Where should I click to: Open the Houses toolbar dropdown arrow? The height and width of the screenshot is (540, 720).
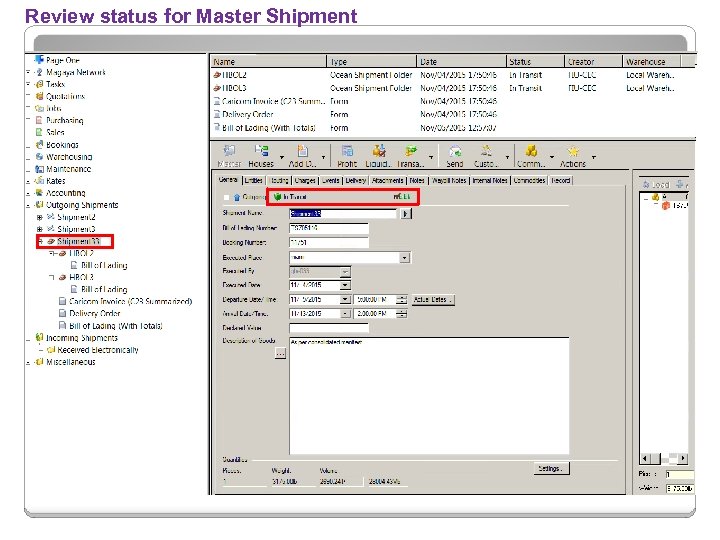pyautogui.click(x=281, y=157)
